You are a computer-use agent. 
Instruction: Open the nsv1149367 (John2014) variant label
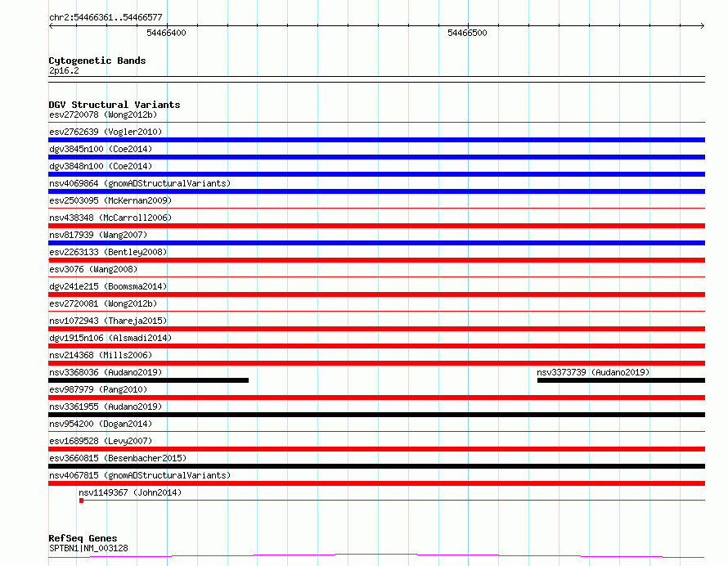(130, 492)
